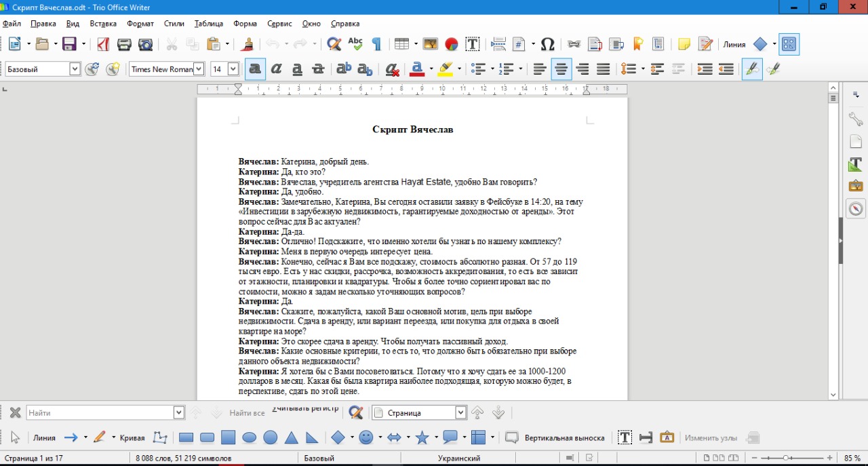Open the paragraph style dropdown "Базовый"
868x466 pixels.
[x=75, y=69]
